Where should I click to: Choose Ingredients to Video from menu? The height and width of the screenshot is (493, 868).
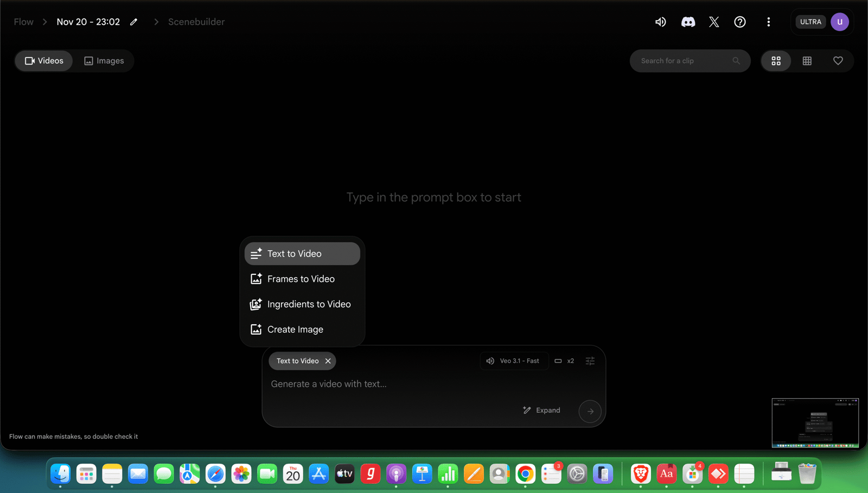[x=309, y=304]
